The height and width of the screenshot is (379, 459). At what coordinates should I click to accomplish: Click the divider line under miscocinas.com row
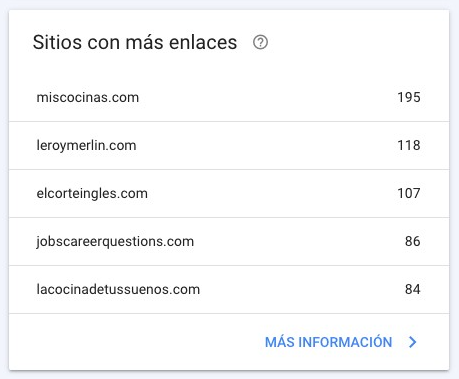pyautogui.click(x=229, y=121)
